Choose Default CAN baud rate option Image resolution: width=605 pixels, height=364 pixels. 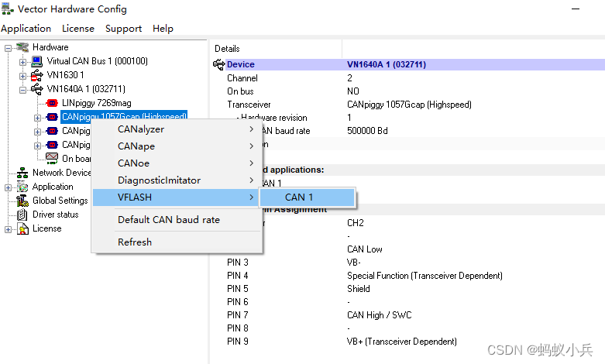pyautogui.click(x=169, y=220)
